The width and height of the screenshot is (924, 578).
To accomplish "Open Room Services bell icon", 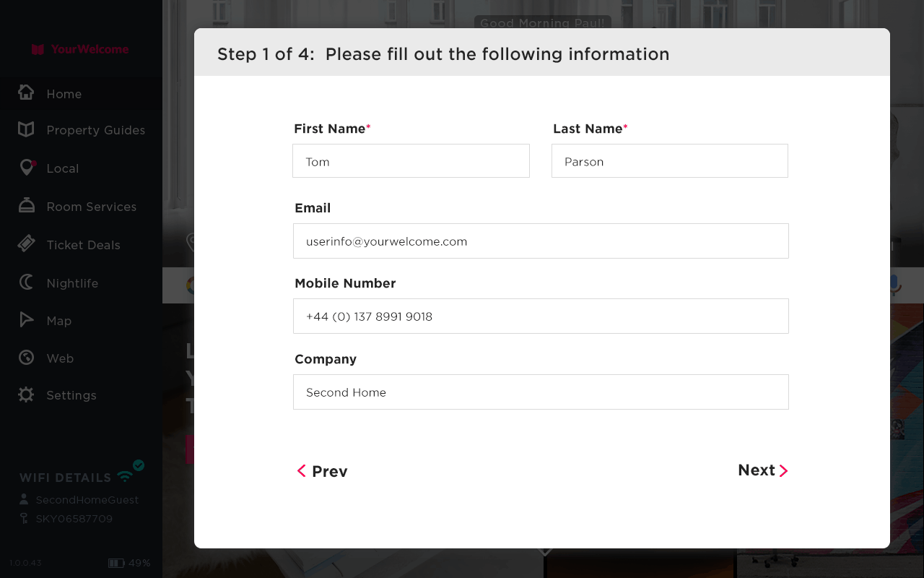I will 26,206.
